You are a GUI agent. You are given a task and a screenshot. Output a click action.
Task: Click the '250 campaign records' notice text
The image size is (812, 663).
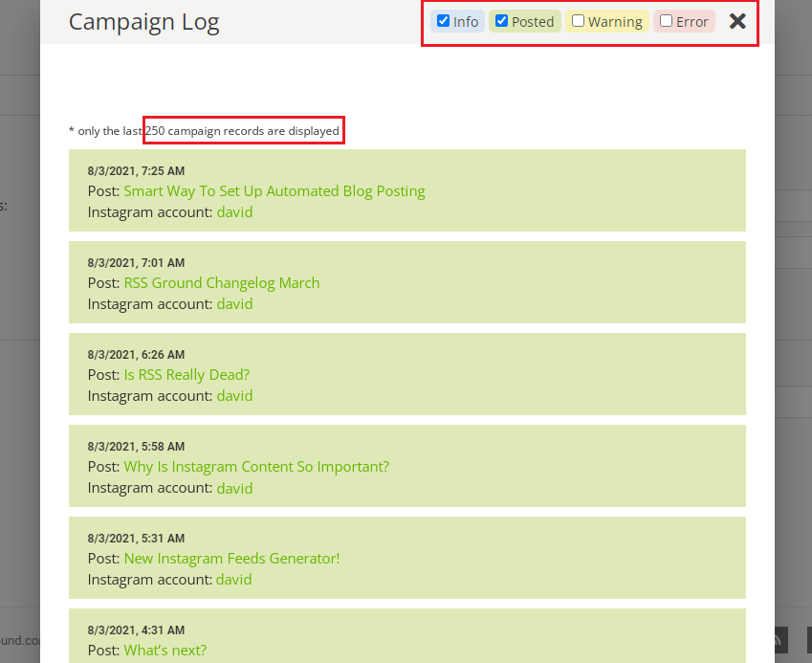click(243, 131)
